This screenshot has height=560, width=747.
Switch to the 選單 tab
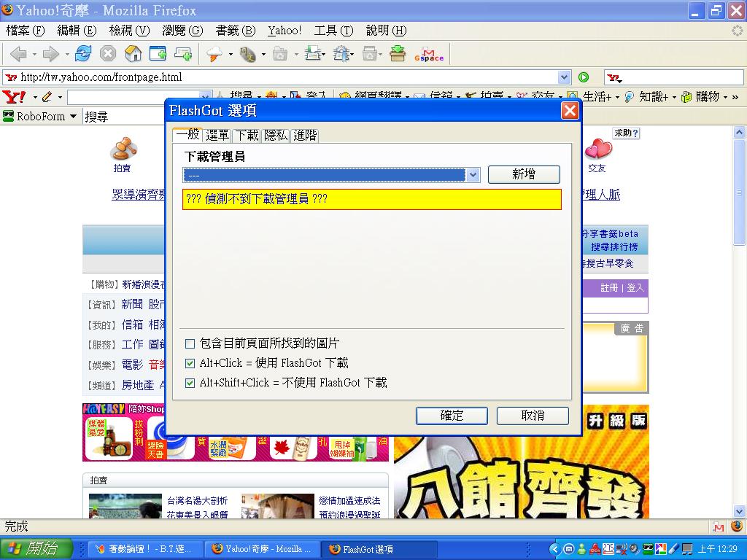pos(217,135)
